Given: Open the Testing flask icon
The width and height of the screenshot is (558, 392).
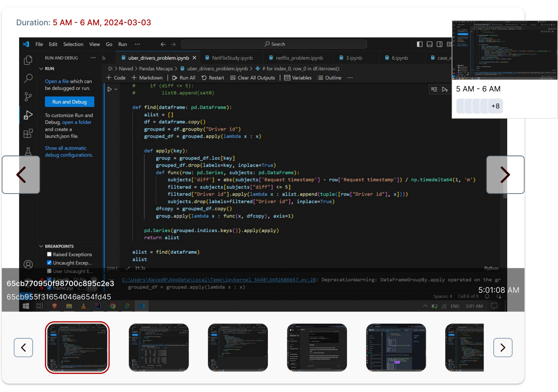Looking at the screenshot, I should point(28,151).
